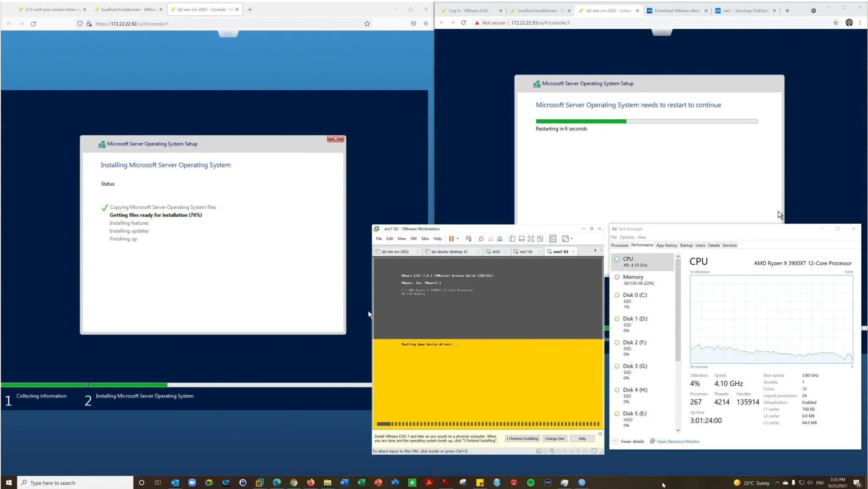Expand the ESXi console toolbar handle in Firefox

point(228,33)
